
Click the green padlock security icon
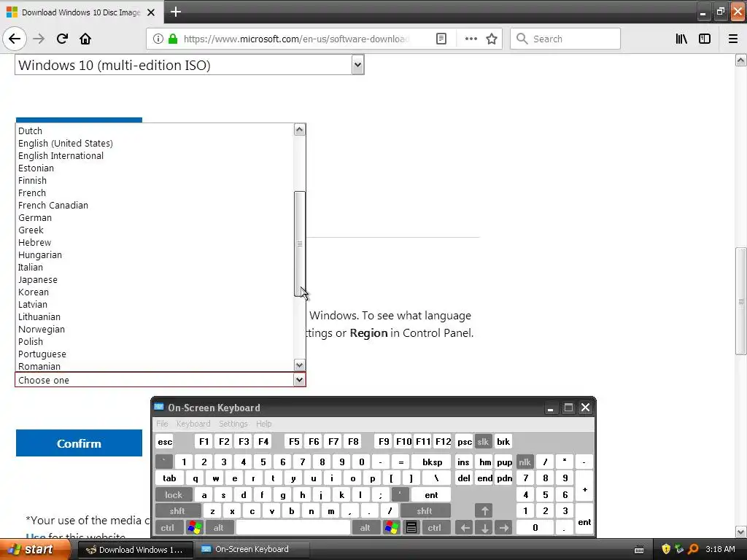pos(173,39)
